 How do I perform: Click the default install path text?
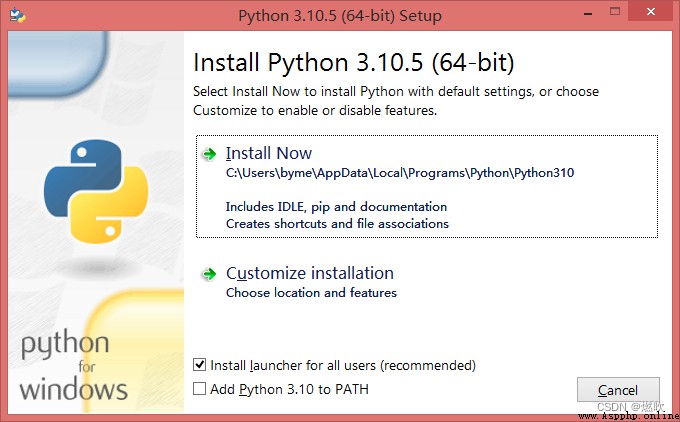[x=400, y=173]
